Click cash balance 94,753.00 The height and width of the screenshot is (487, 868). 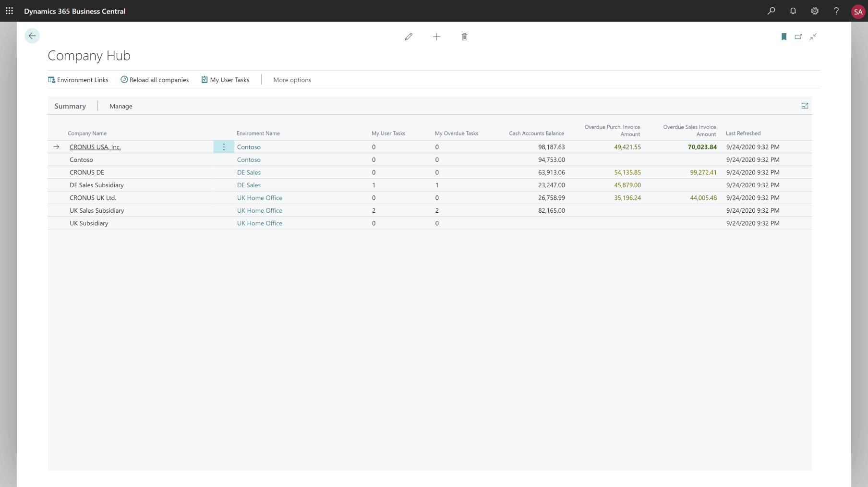pos(551,159)
